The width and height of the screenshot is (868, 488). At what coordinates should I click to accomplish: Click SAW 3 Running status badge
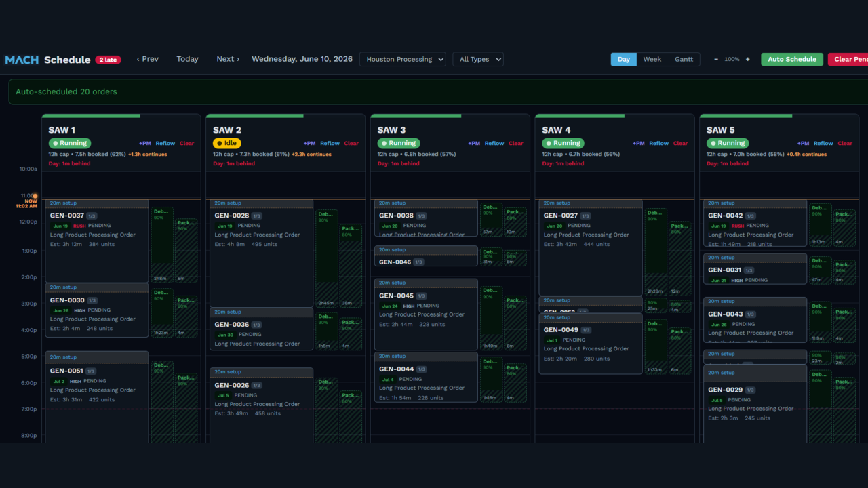tap(399, 143)
